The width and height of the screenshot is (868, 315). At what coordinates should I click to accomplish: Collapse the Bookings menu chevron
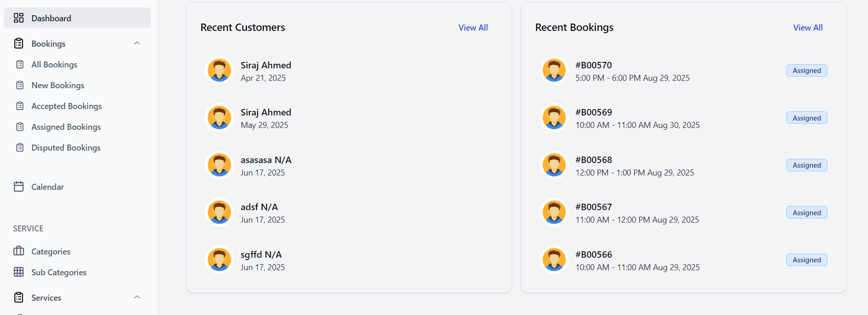pos(137,43)
